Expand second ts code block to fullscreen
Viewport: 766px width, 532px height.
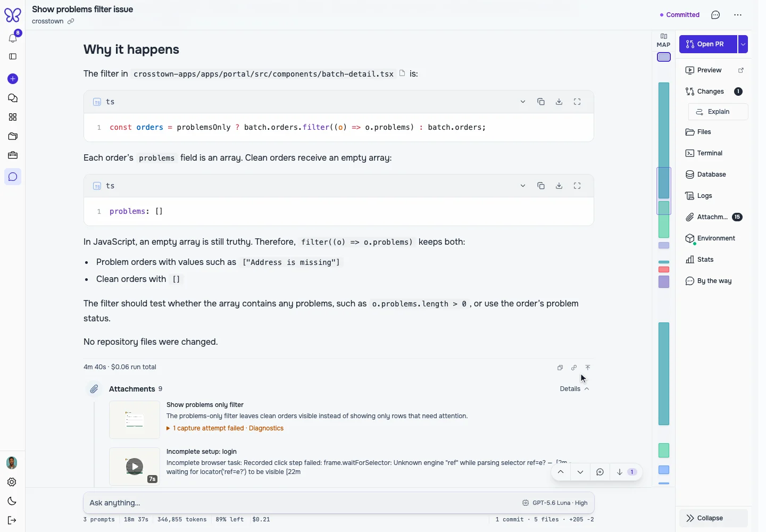577,186
